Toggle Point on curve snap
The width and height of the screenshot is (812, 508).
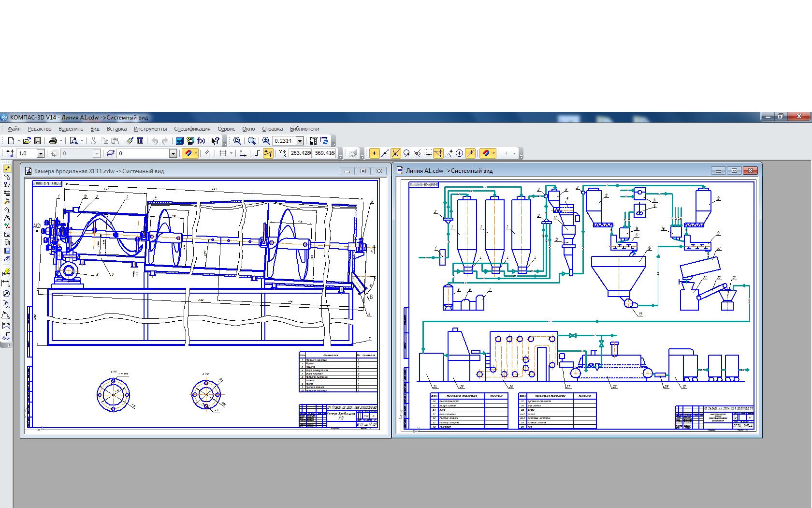pos(470,153)
